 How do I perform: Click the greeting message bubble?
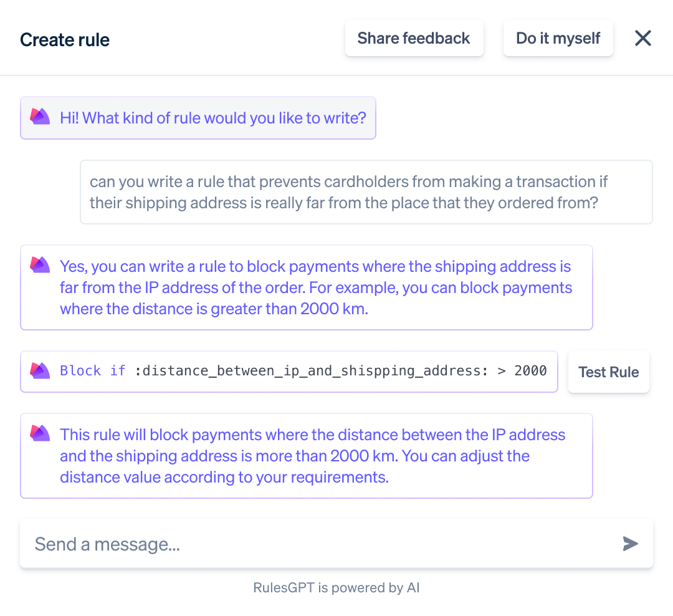pyautogui.click(x=198, y=118)
